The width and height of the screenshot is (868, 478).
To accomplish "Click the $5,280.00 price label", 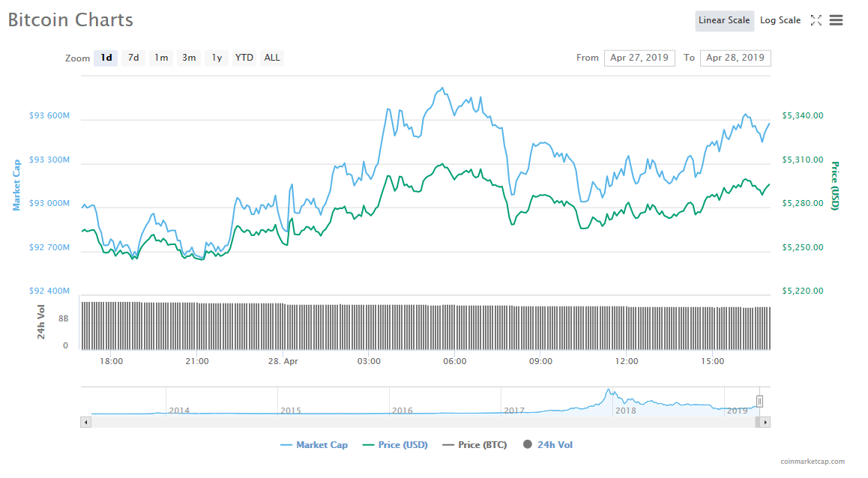I will (803, 204).
